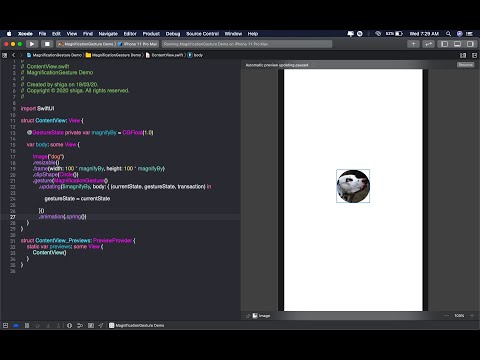Open the Apple menu
This screenshot has height=360, width=480.
(9, 34)
